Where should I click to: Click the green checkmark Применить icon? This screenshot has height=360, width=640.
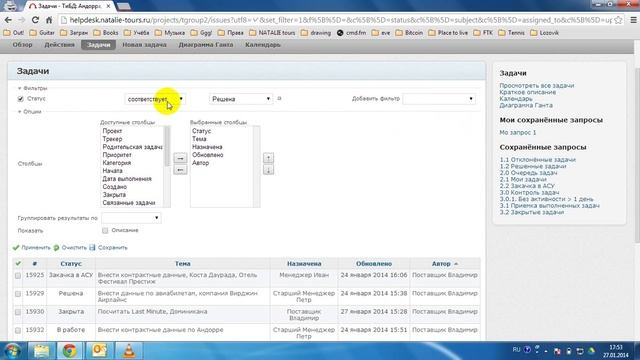click(x=16, y=247)
